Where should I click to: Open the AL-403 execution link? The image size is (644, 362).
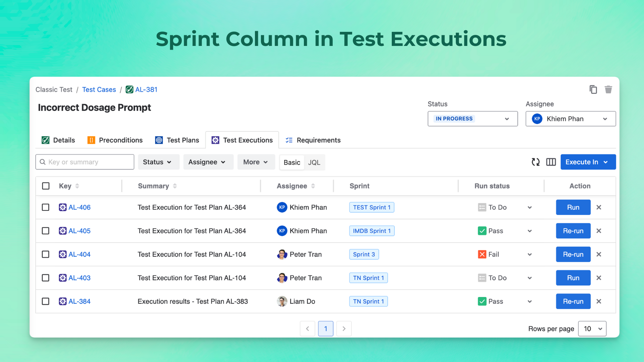pyautogui.click(x=79, y=278)
